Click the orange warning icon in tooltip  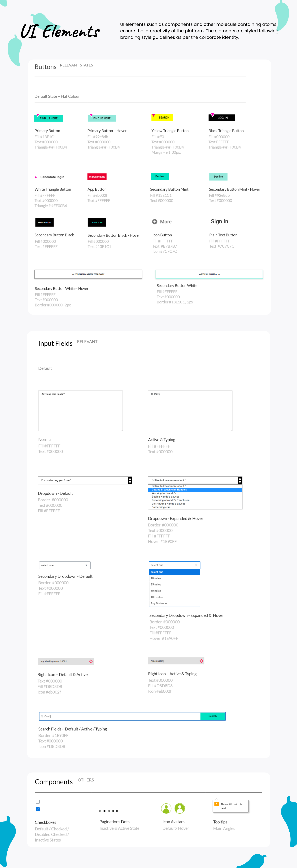[x=216, y=804]
